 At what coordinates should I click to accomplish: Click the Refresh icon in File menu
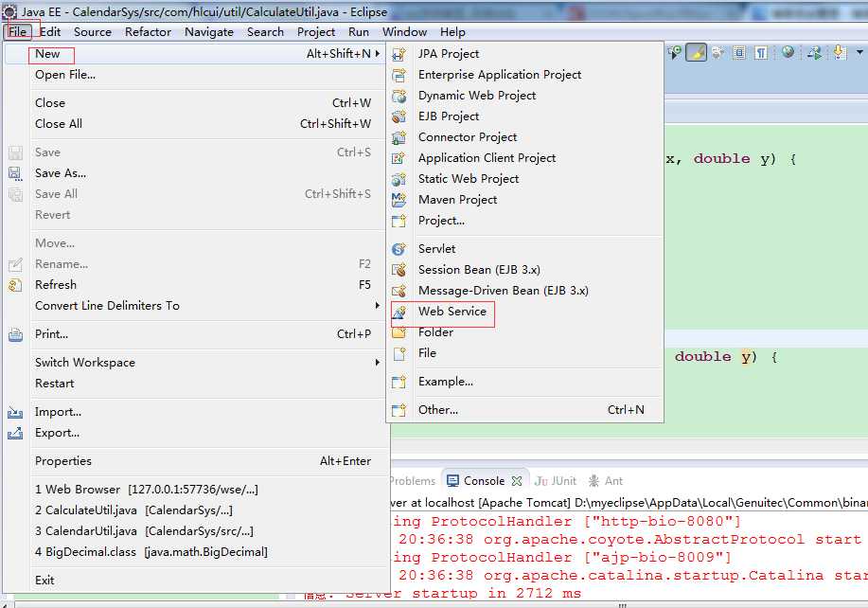point(15,285)
